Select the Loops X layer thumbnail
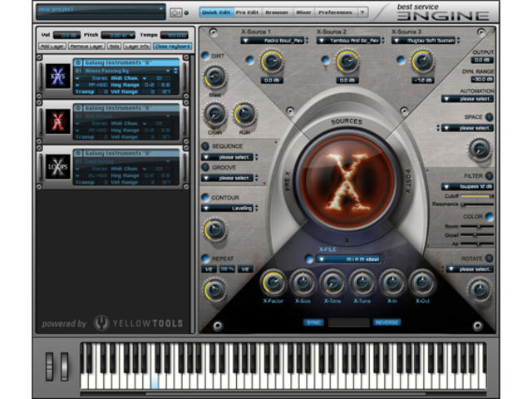 tap(57, 166)
